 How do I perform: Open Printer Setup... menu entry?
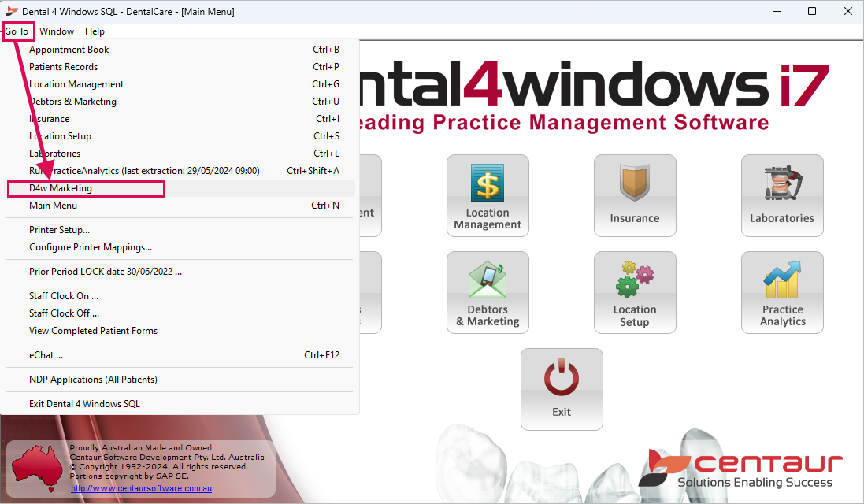180,230
